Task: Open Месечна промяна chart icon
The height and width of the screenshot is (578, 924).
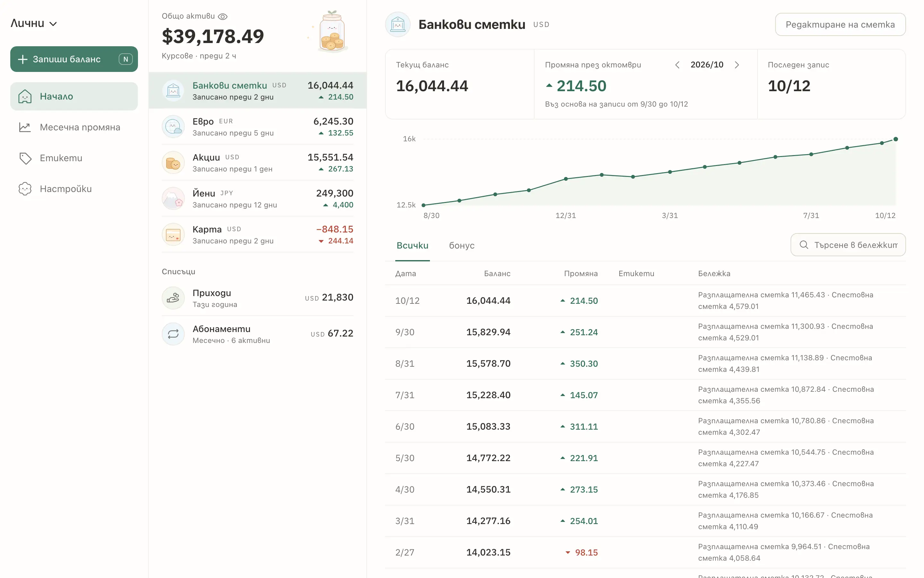Action: click(x=25, y=127)
